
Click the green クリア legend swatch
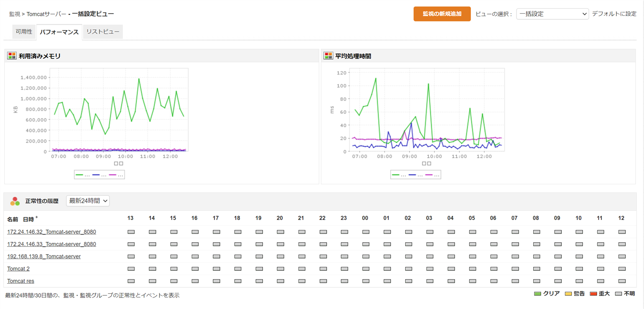pos(537,294)
